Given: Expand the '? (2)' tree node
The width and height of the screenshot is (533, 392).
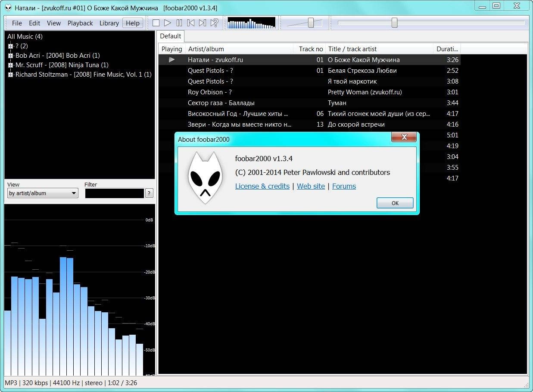Looking at the screenshot, I should pos(11,46).
